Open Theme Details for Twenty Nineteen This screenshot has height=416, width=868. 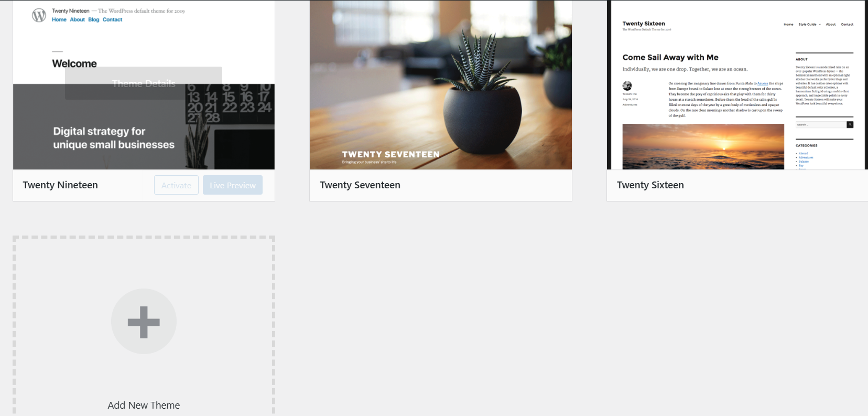click(144, 83)
